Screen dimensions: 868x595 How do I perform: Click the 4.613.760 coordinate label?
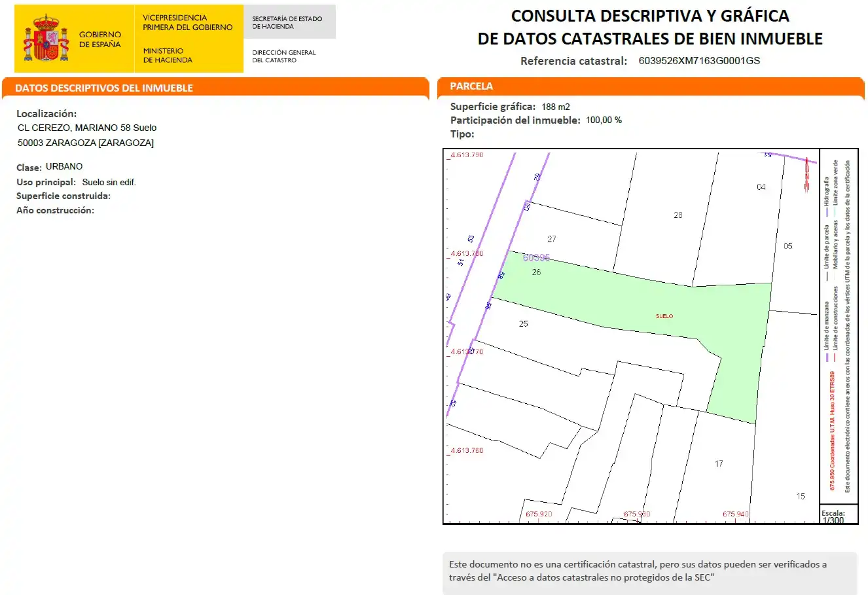[x=467, y=450]
